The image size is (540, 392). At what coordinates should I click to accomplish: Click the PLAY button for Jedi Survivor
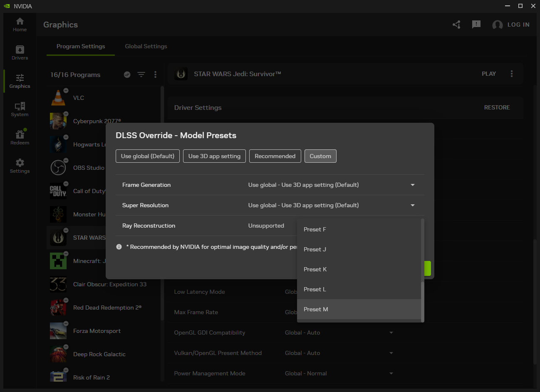(488, 74)
